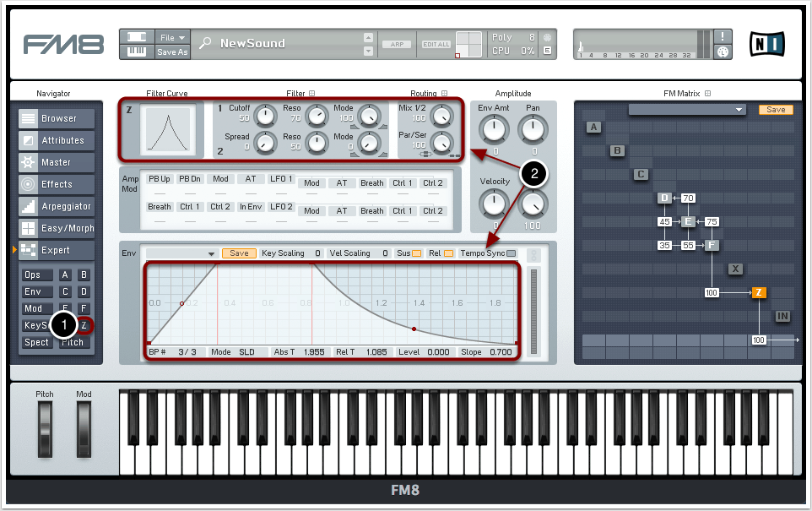Viewport: 812px width, 511px height.
Task: Select next preset with the down arrow
Action: coord(368,51)
